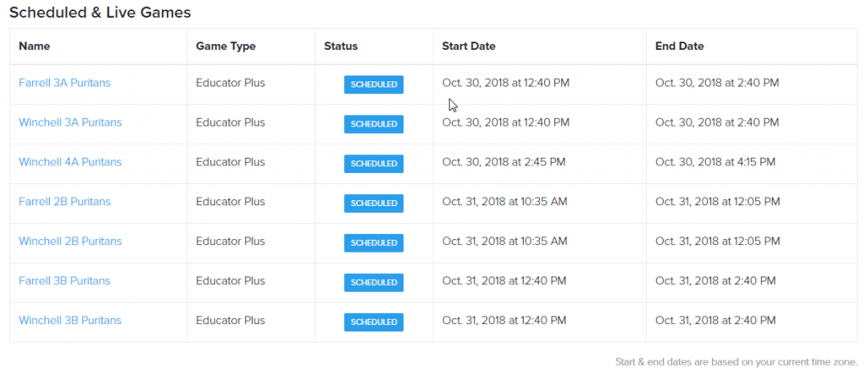Click Scheduled badge for Winchell 2B Puritans
The width and height of the screenshot is (868, 374).
[x=374, y=243]
